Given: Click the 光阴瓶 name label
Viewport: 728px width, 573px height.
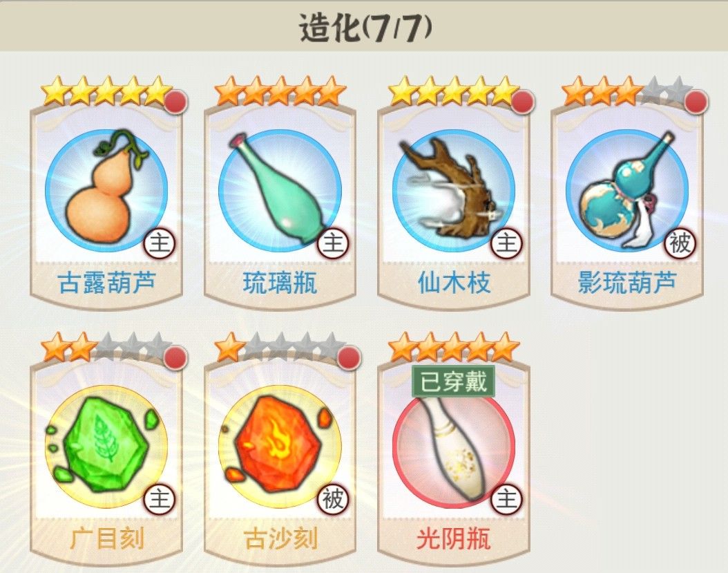Looking at the screenshot, I should tap(454, 539).
